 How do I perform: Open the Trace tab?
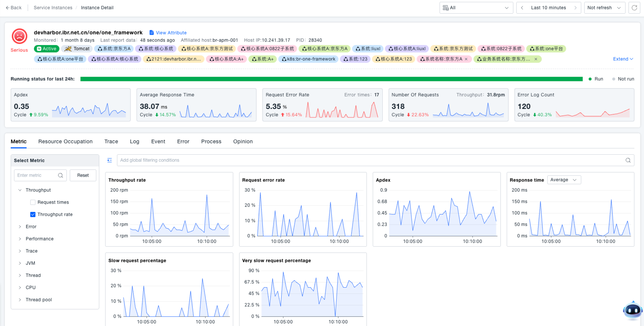(111, 141)
